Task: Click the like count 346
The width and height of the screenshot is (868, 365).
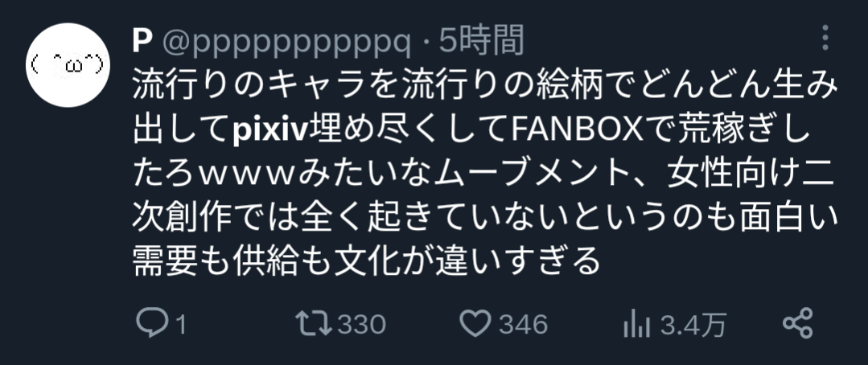Action: (523, 325)
